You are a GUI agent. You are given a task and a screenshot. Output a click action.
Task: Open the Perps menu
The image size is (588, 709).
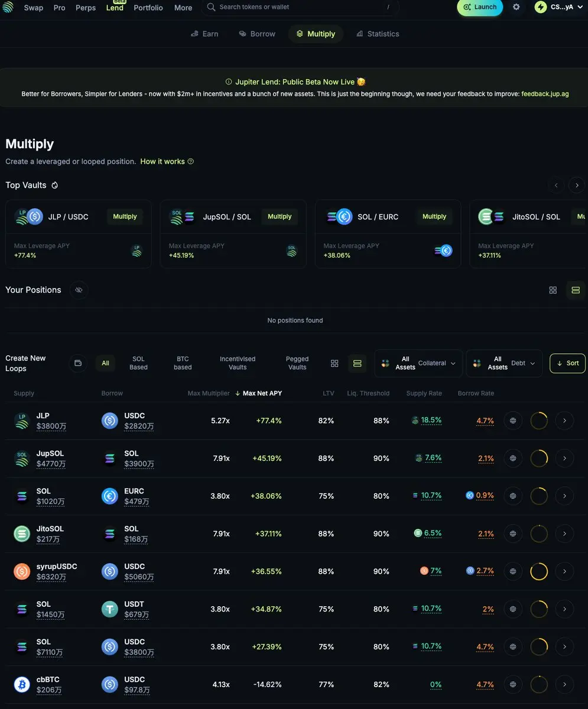click(x=86, y=8)
